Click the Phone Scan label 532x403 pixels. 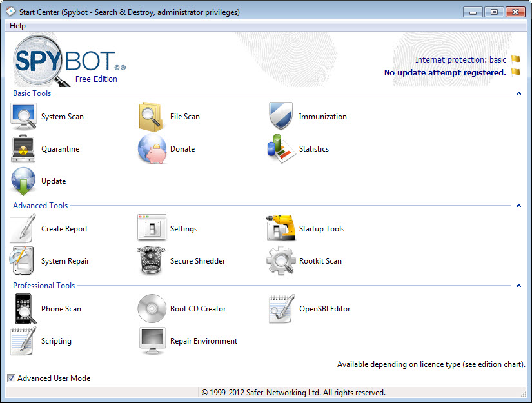(x=61, y=309)
